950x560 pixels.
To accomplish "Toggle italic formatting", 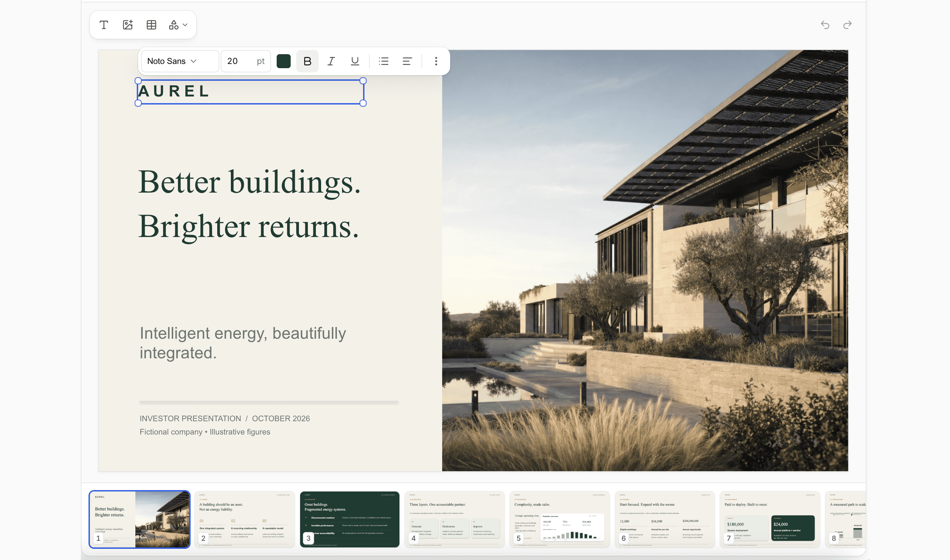I will pyautogui.click(x=331, y=61).
